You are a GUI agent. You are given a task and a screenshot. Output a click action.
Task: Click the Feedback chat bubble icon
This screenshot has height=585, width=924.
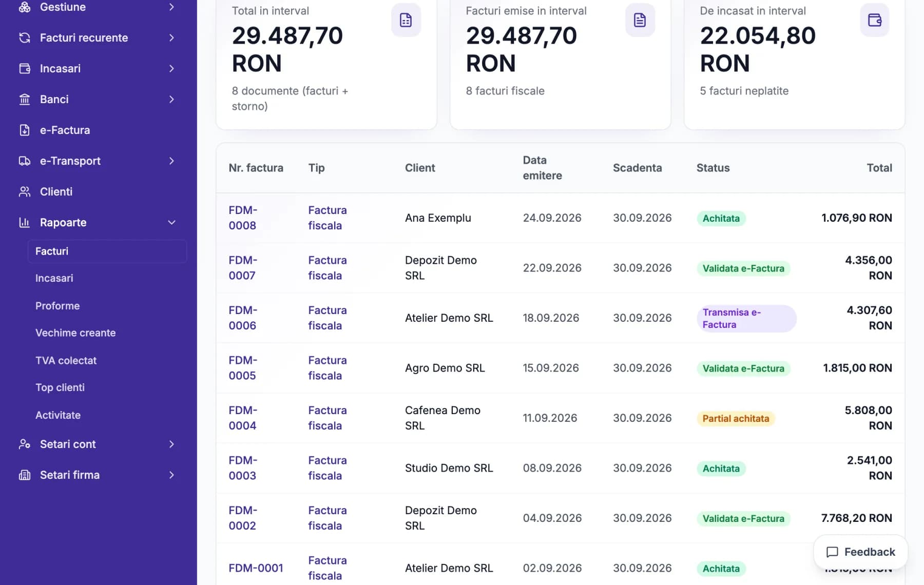[832, 552]
